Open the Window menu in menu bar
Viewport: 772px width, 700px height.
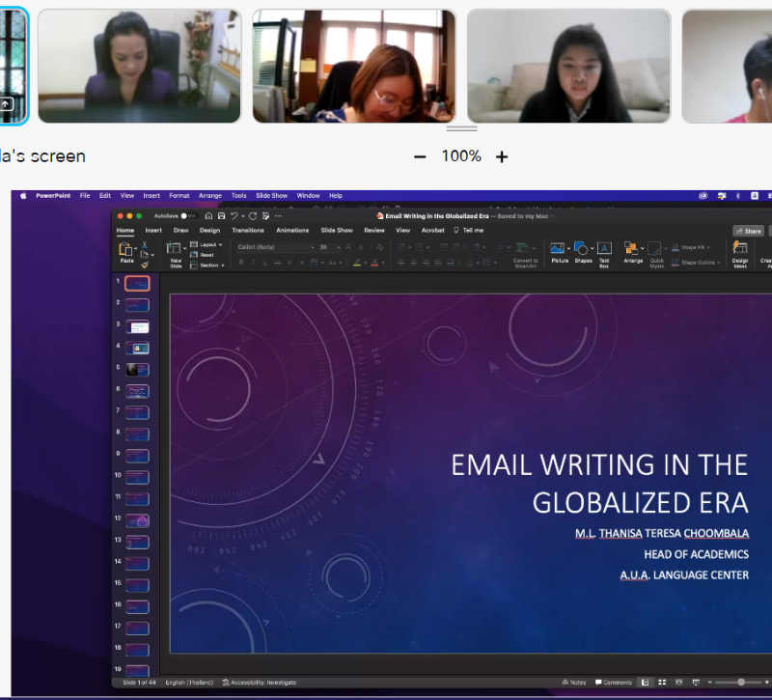coord(308,196)
